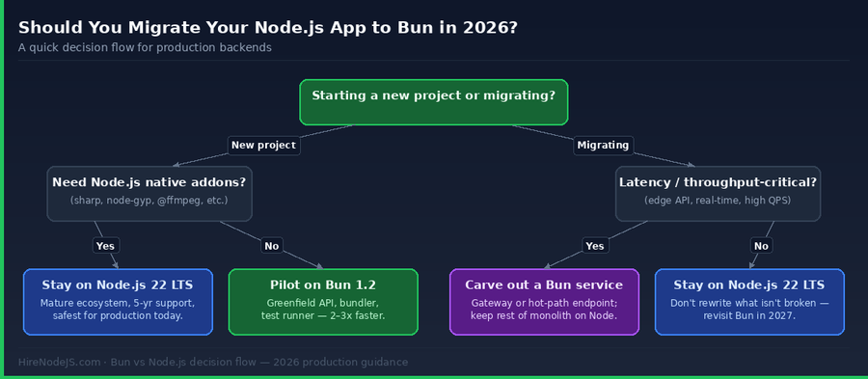Screen dimensions: 868x379
Task: Click the 'Migrating' branch label
Action: click(603, 146)
